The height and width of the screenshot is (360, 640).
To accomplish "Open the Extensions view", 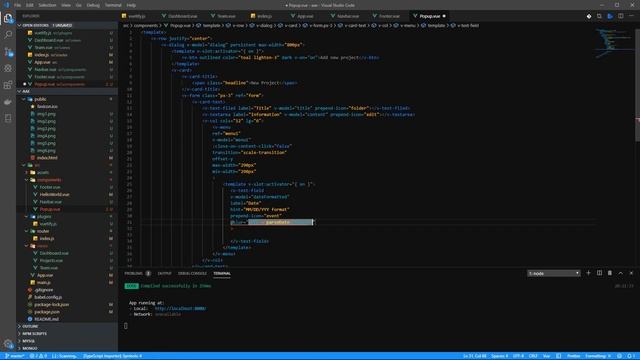I will (x=8, y=85).
